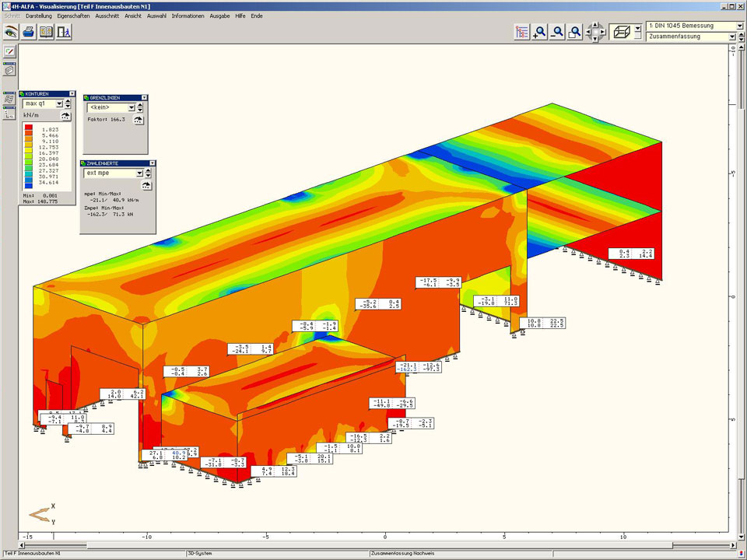Viewport: 747px width, 560px height.
Task: Click the zoom window magnifier icon
Action: coord(575,32)
